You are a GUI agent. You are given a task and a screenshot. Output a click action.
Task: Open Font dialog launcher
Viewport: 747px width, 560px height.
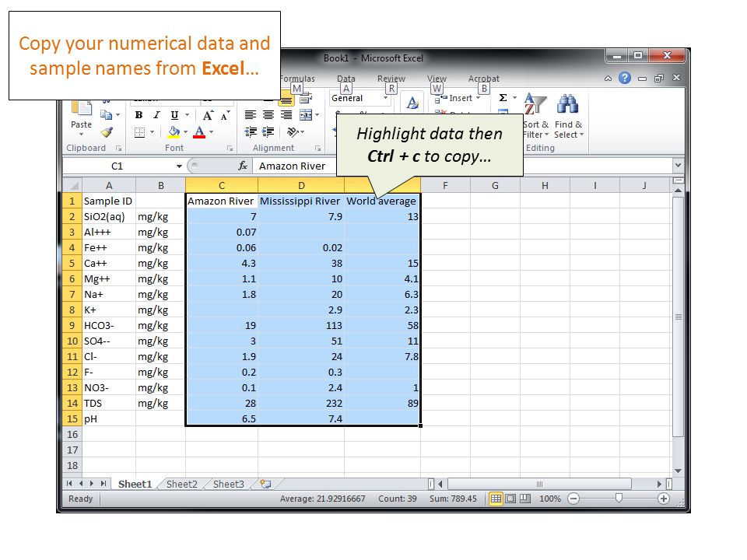point(230,149)
